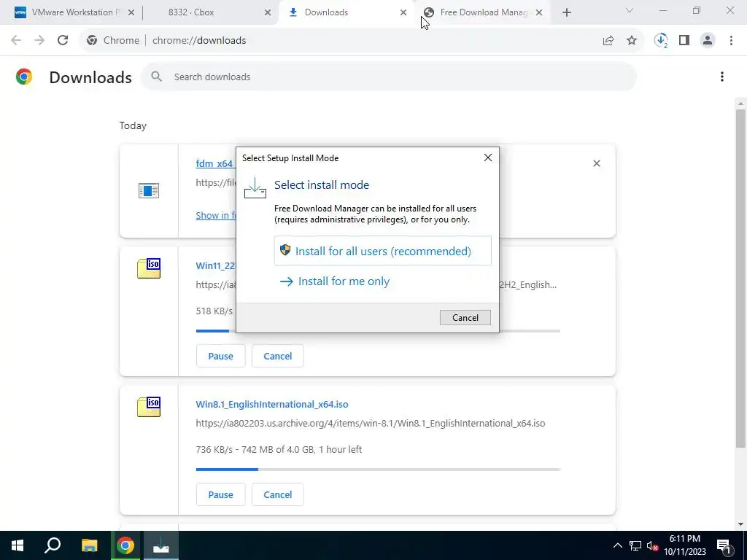Close the Select Setup Install Mode dialog

pos(487,157)
